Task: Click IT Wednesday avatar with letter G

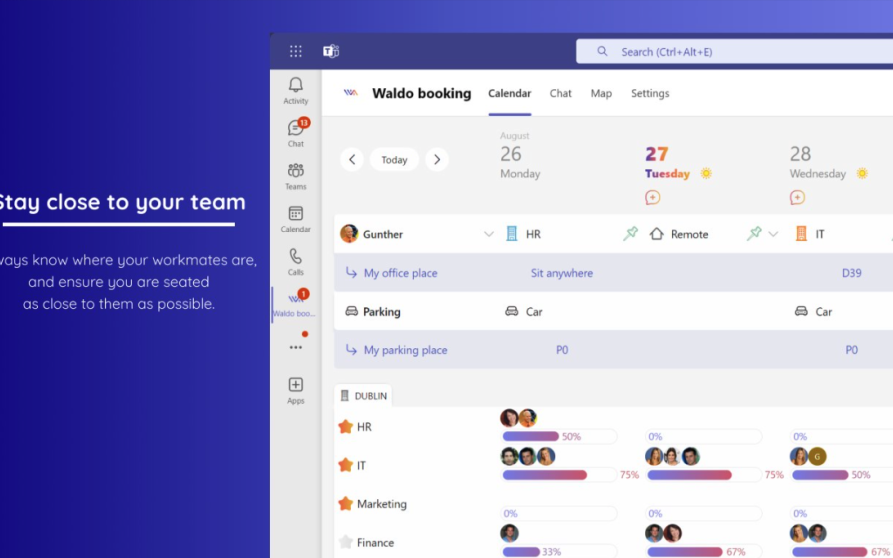Action: (817, 456)
